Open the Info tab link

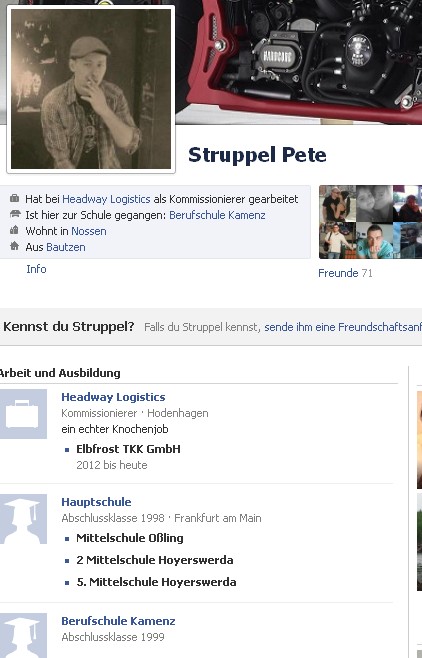[x=36, y=269]
